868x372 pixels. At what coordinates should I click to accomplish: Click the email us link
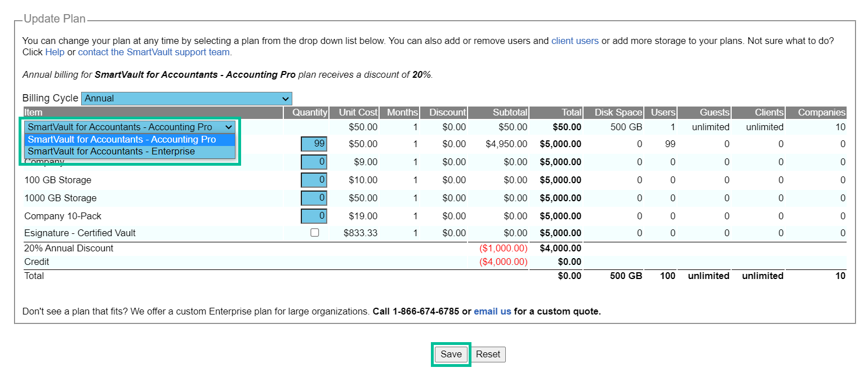pos(492,311)
